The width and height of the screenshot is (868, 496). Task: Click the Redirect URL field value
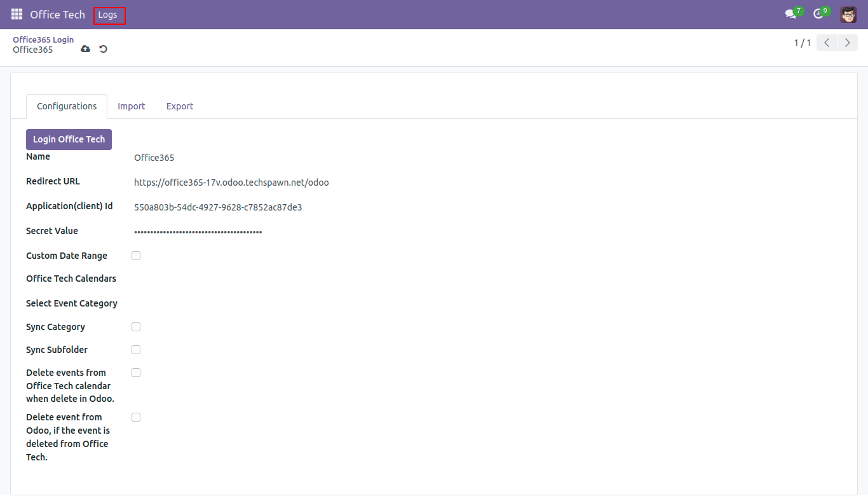click(231, 183)
